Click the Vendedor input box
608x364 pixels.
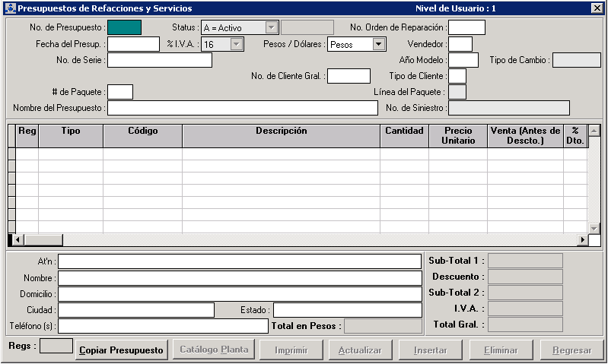460,44
